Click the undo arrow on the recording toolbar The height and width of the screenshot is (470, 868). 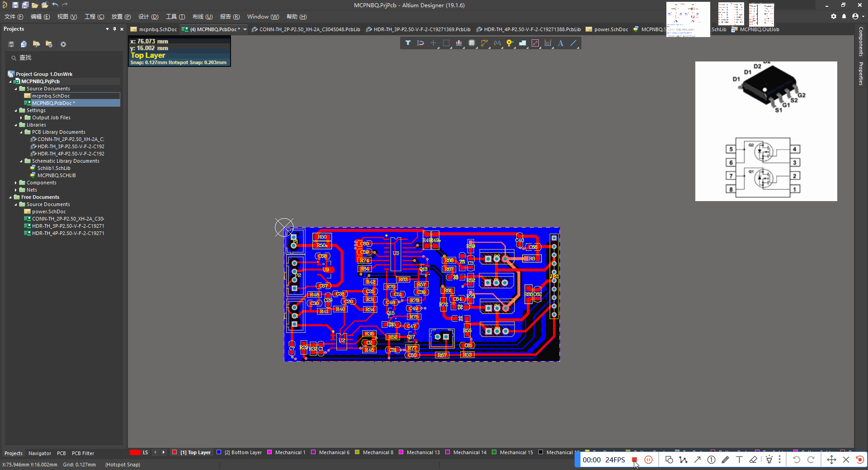pos(797,460)
